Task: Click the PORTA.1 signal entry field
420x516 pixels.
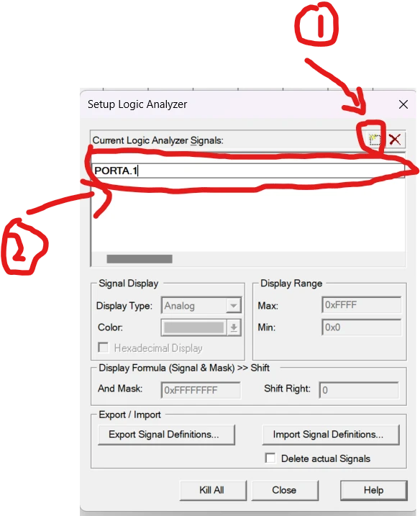Action: (x=248, y=171)
